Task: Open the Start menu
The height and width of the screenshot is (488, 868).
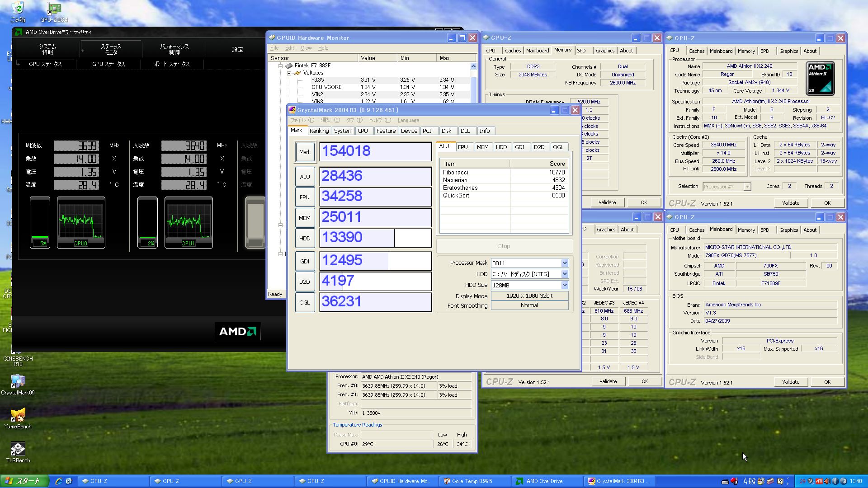Action: pos(24,481)
